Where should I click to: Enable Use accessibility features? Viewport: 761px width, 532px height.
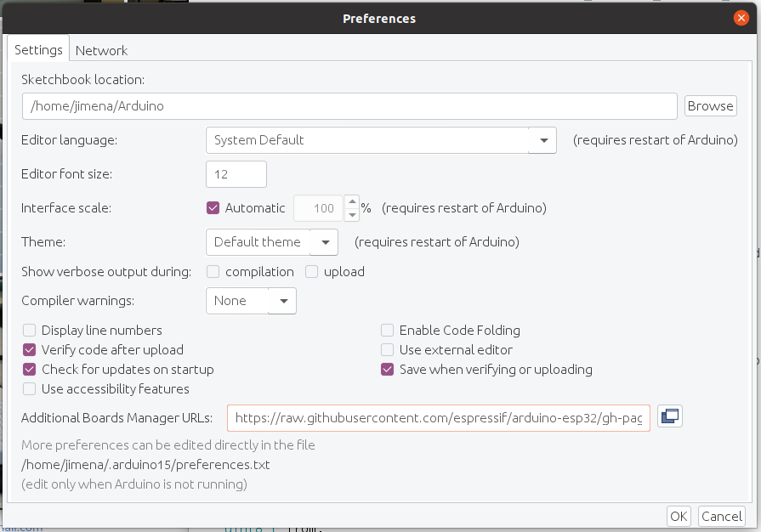[x=29, y=389]
